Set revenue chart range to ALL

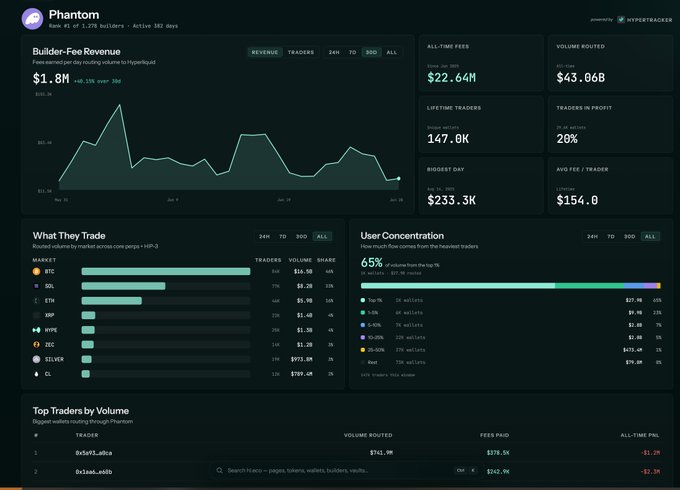[x=392, y=52]
